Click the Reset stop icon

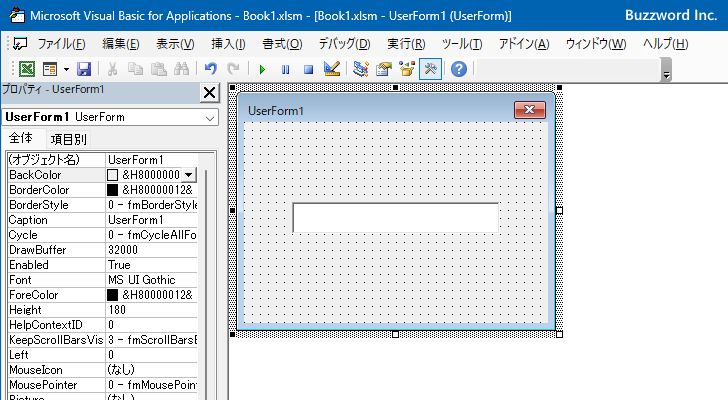click(x=308, y=70)
